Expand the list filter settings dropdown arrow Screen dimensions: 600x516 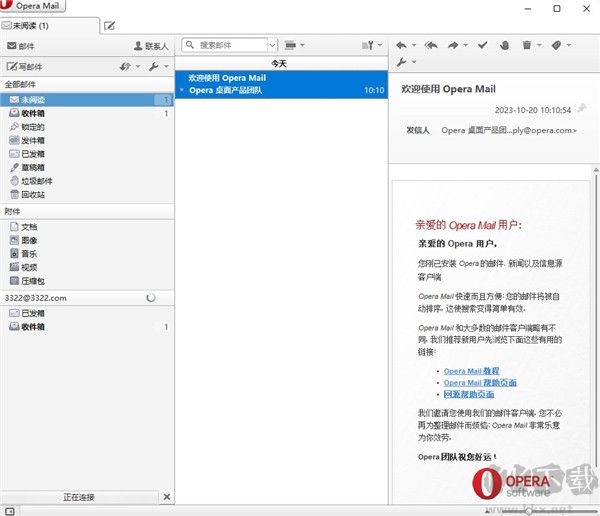[380, 45]
